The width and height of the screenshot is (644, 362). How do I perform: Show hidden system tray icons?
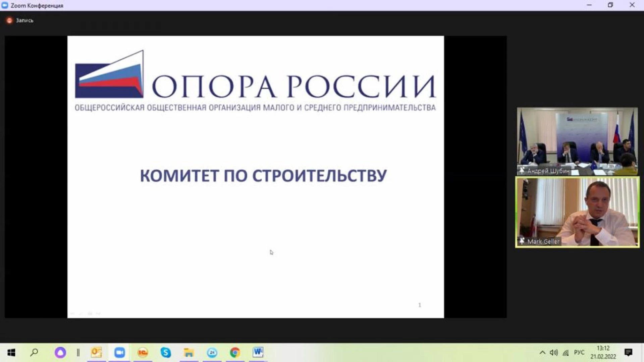[x=542, y=352]
